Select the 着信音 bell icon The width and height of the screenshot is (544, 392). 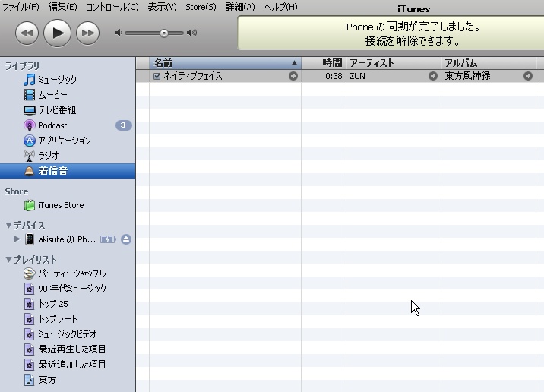coord(29,171)
